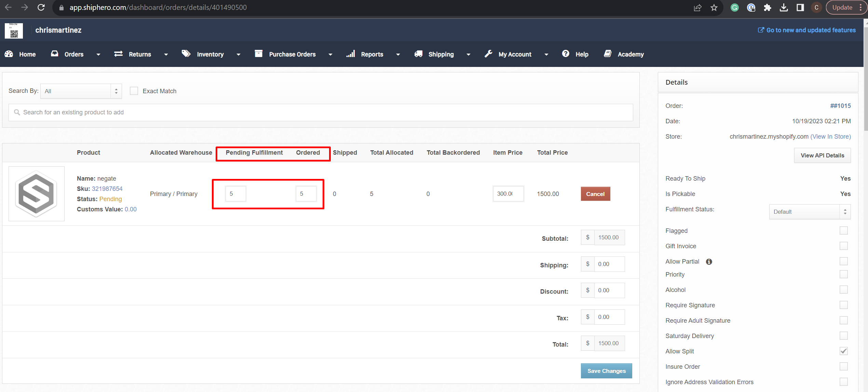Check the Flagged checkbox
The width and height of the screenshot is (868, 392).
tap(843, 230)
